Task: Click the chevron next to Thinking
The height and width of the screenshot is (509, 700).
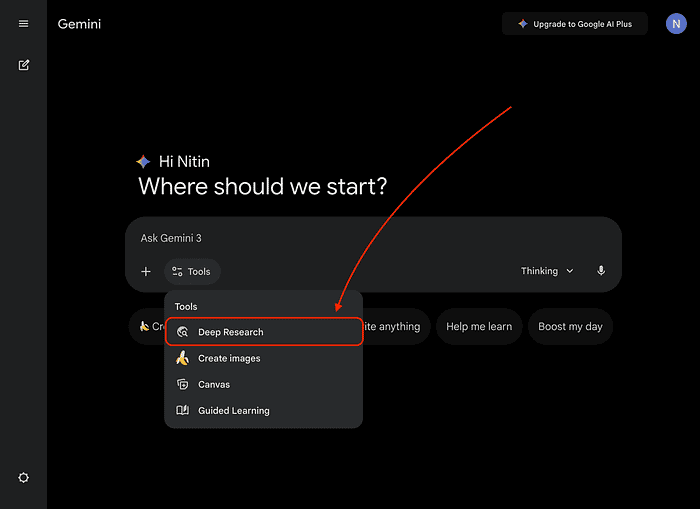Action: [x=570, y=271]
